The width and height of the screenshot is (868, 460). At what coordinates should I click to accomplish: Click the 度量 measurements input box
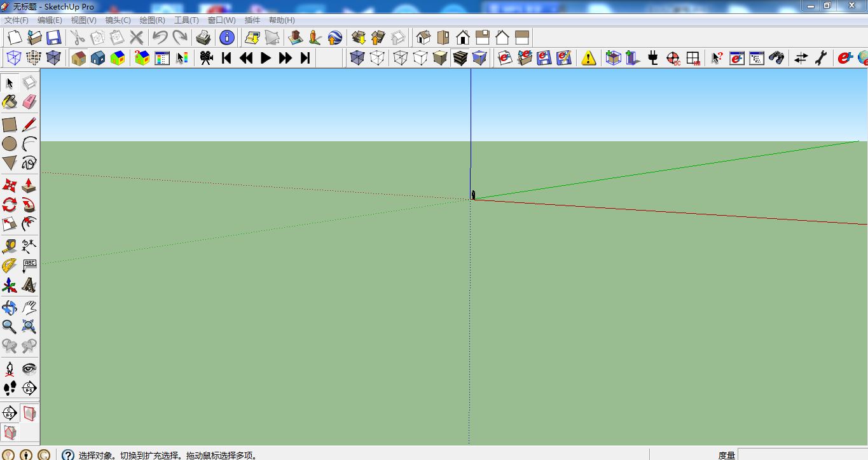(801, 455)
